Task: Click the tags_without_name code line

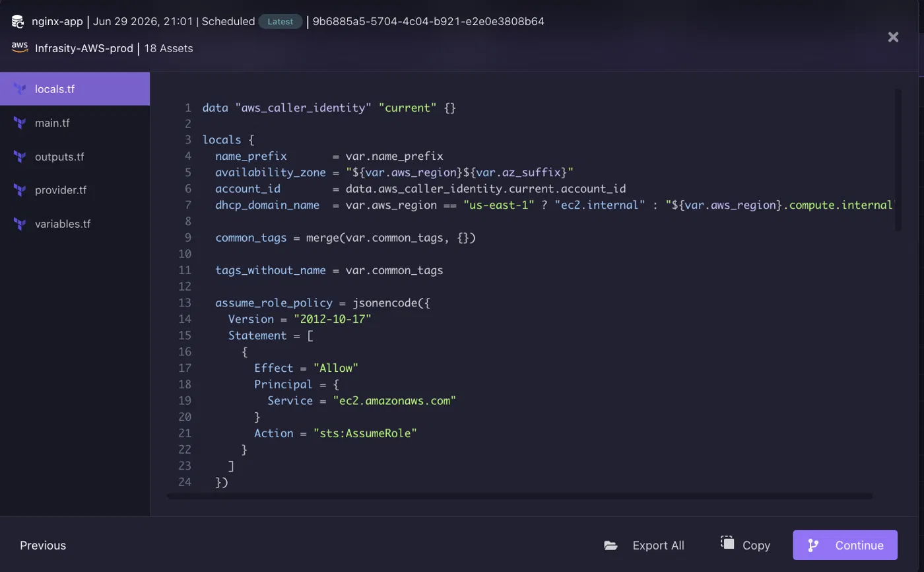Action: tap(329, 271)
